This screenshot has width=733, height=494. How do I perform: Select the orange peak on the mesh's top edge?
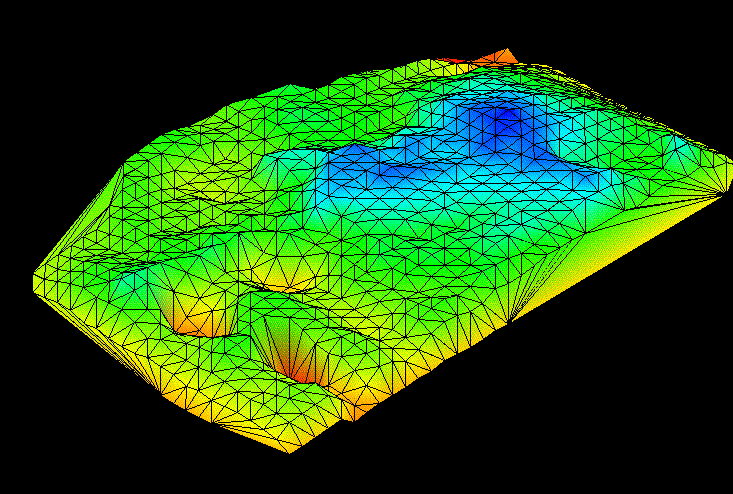coord(499,57)
